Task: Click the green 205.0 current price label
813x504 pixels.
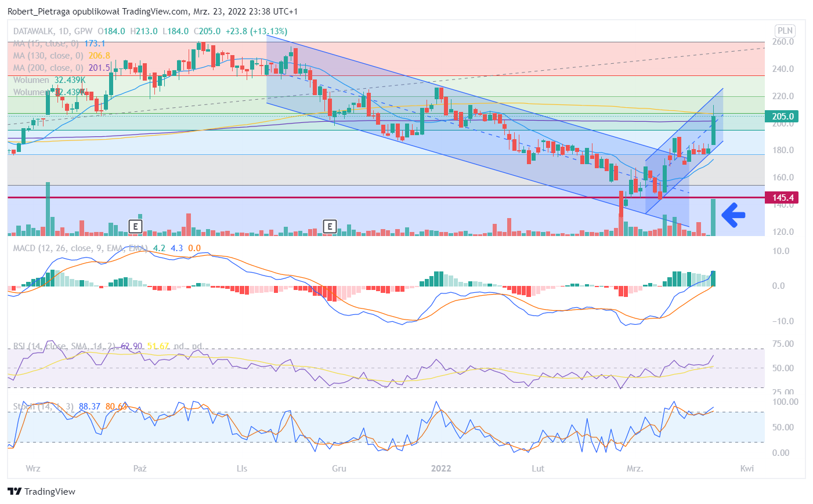Action: click(x=782, y=117)
